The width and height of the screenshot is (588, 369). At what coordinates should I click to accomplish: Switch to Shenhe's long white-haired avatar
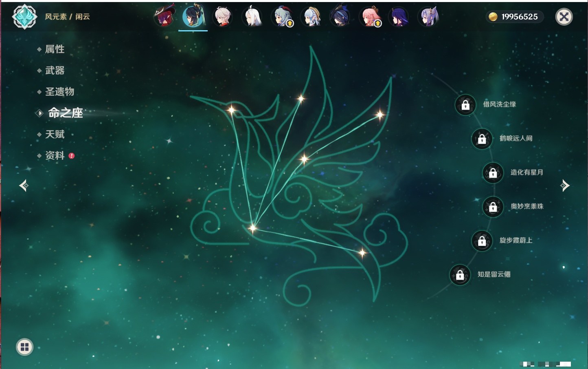click(252, 16)
